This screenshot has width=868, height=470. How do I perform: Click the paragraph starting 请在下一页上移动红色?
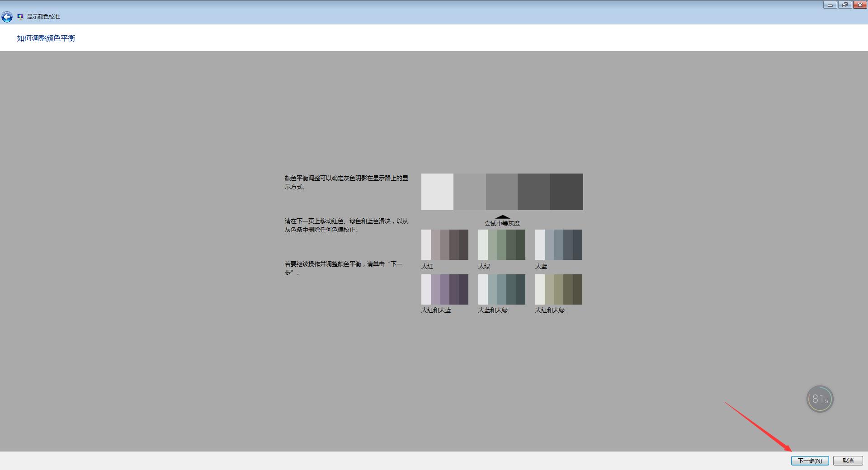coord(346,226)
